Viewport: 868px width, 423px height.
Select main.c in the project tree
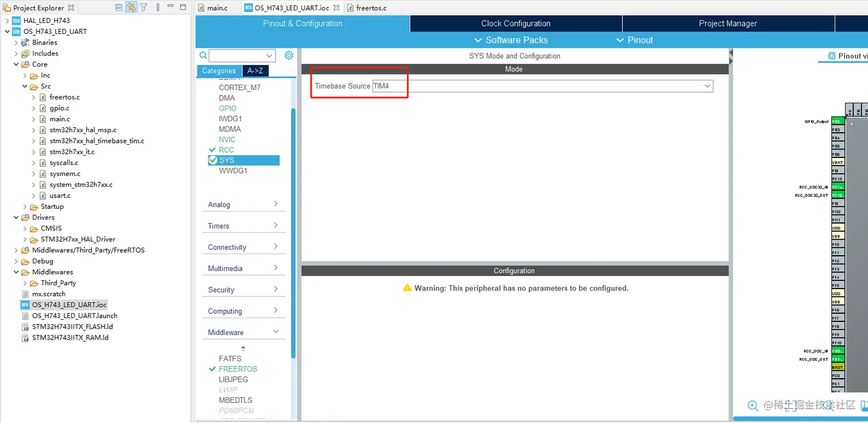[x=60, y=119]
